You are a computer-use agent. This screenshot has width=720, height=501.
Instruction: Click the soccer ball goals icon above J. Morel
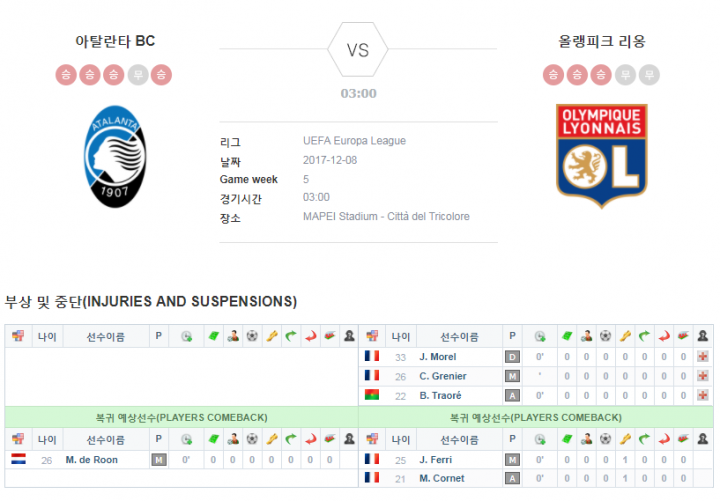tap(606, 336)
